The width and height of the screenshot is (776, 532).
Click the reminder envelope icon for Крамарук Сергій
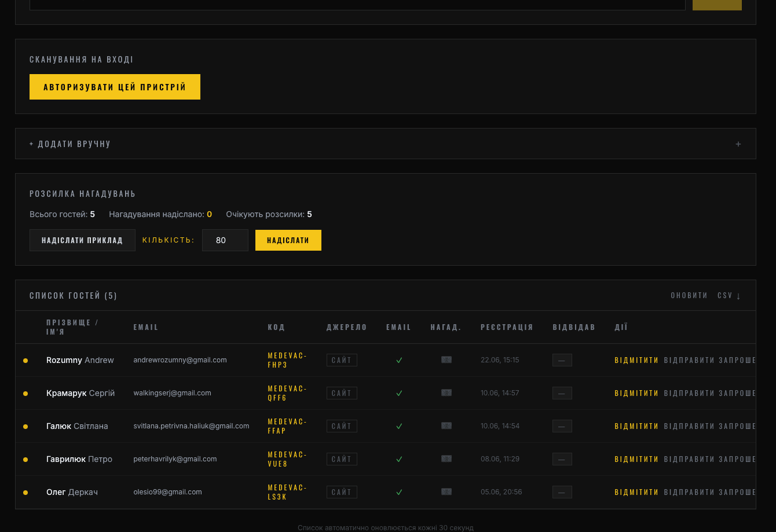click(x=446, y=393)
